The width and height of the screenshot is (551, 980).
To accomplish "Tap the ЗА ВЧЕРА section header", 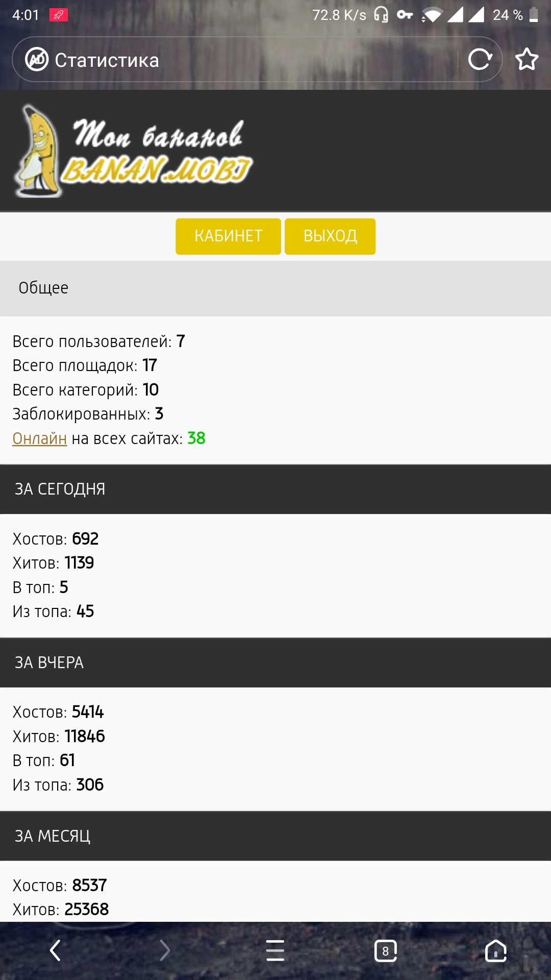I will coord(49,663).
